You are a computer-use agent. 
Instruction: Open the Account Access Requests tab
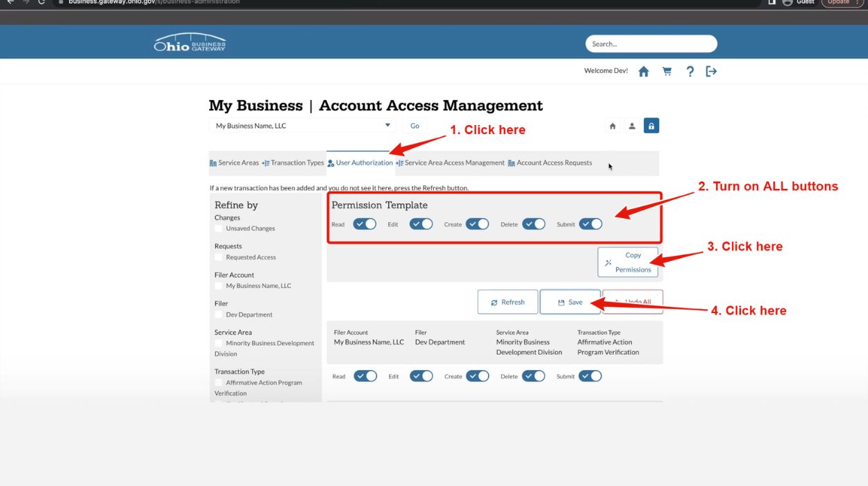550,163
